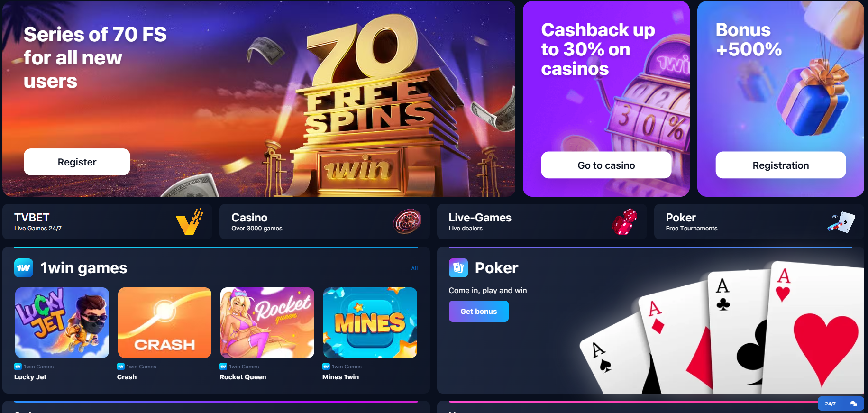868x413 pixels.
Task: Click the 1w logo beside 1win games
Action: (x=24, y=268)
